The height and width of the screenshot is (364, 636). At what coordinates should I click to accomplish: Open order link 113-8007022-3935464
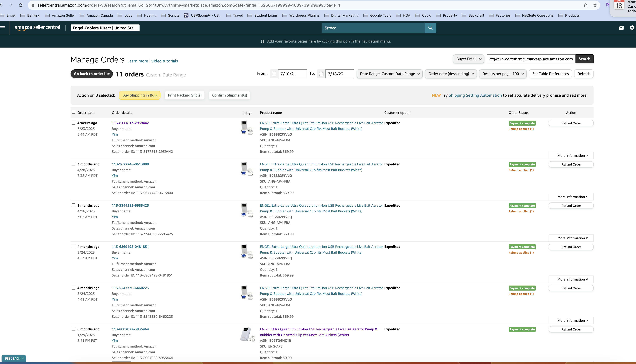pyautogui.click(x=130, y=329)
